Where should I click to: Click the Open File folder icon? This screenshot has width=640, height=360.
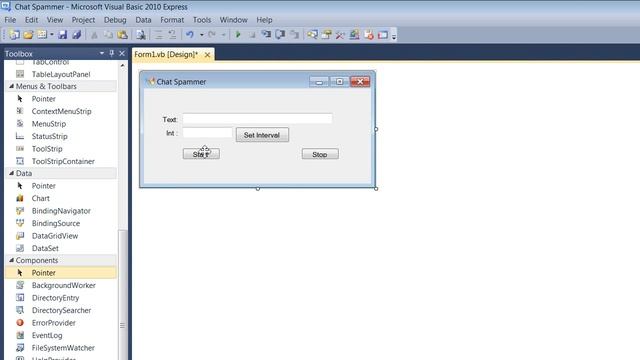point(28,35)
